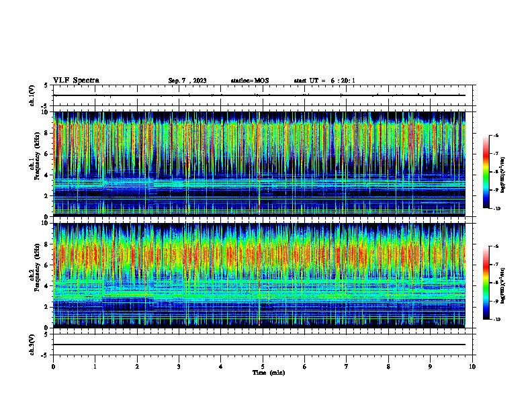This screenshot has height=411, width=532.
Task: Click the 'station=MOS' label
Action: [250, 81]
